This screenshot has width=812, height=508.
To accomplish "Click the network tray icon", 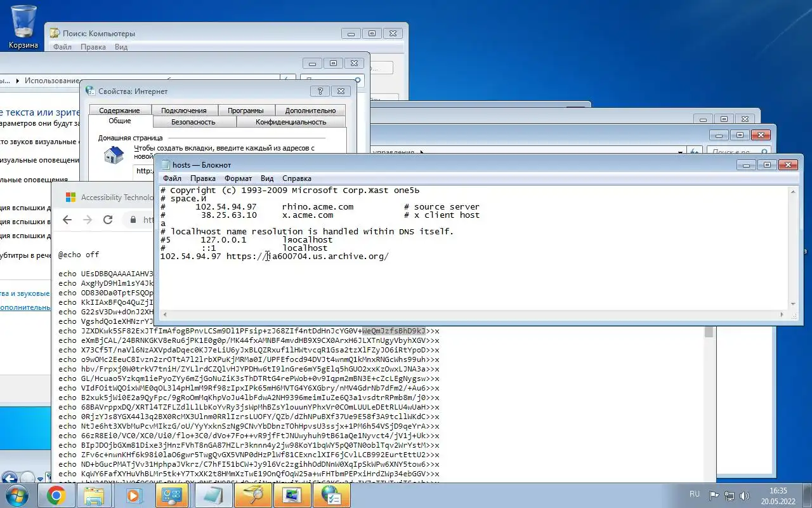I will [730, 495].
